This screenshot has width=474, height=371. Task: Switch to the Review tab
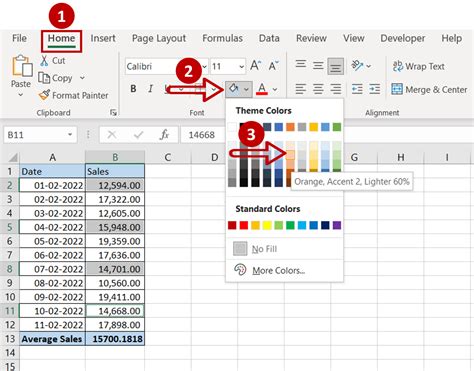click(311, 38)
